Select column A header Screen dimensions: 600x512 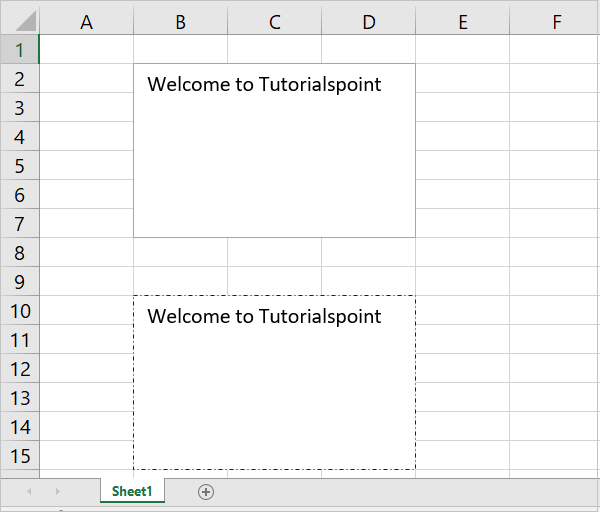pyautogui.click(x=86, y=22)
